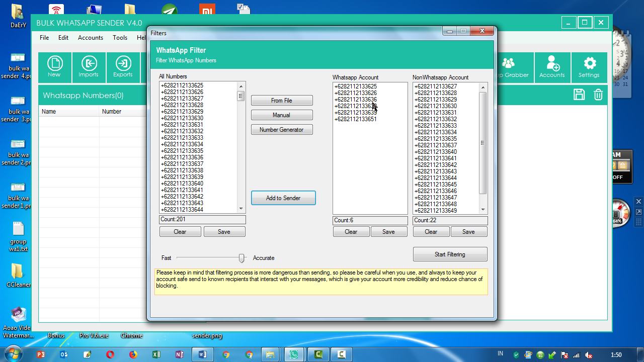Select bulk wa sender 2 desktop file

(x=18, y=152)
